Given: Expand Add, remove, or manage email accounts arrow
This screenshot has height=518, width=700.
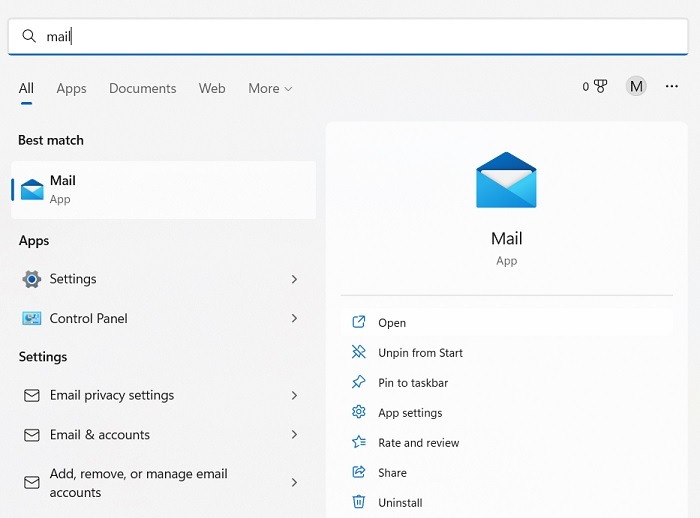Looking at the screenshot, I should point(294,482).
